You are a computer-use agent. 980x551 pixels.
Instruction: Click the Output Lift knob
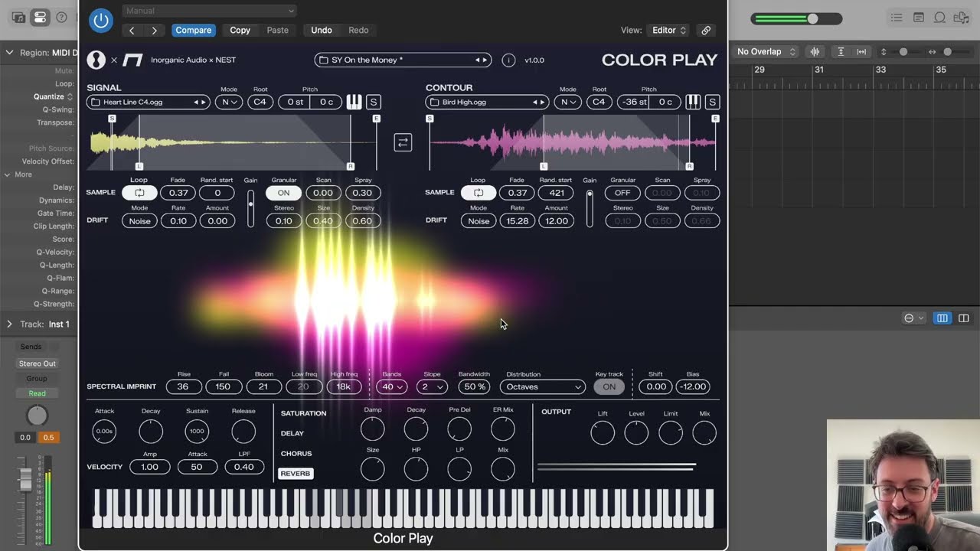point(603,433)
